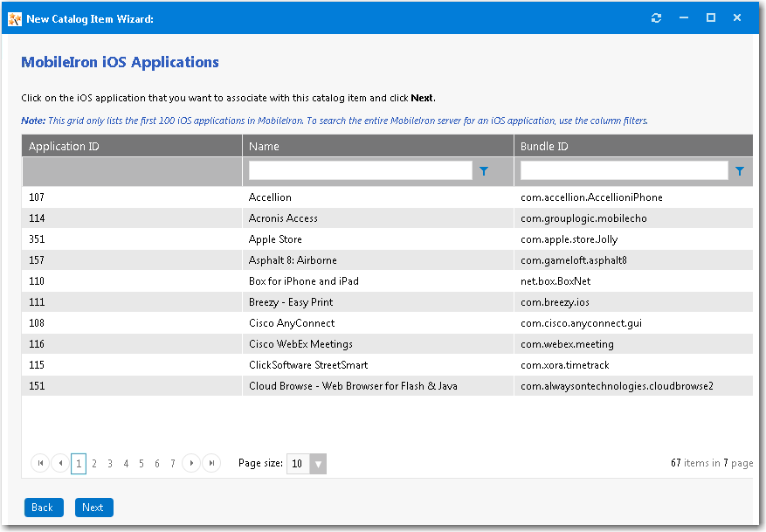Viewport: 766px width, 532px height.
Task: Click the Name column filter icon
Action: (484, 171)
